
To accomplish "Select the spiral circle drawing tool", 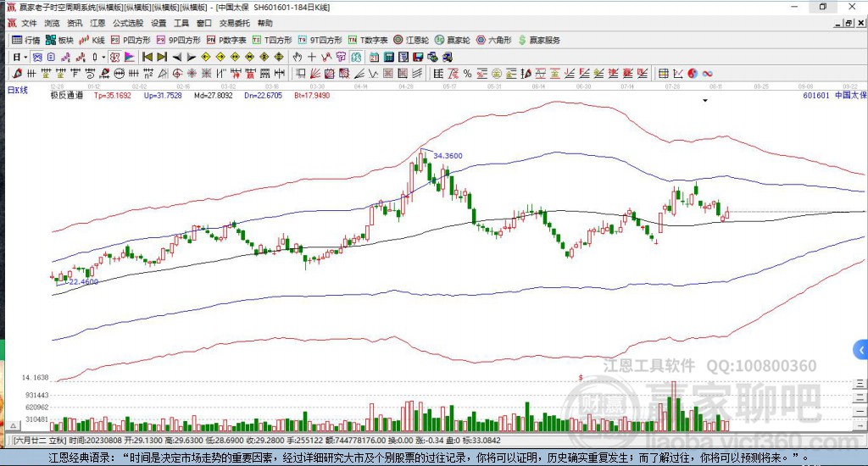I will click(x=177, y=74).
